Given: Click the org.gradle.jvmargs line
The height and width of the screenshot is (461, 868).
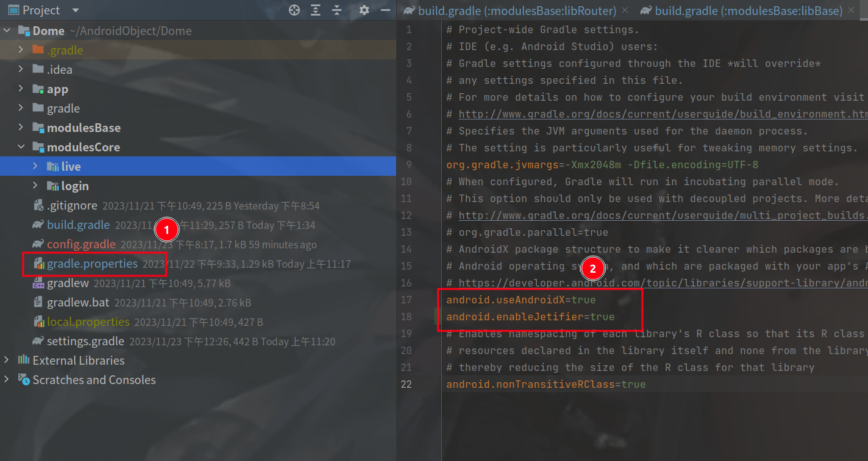Looking at the screenshot, I should pos(602,165).
